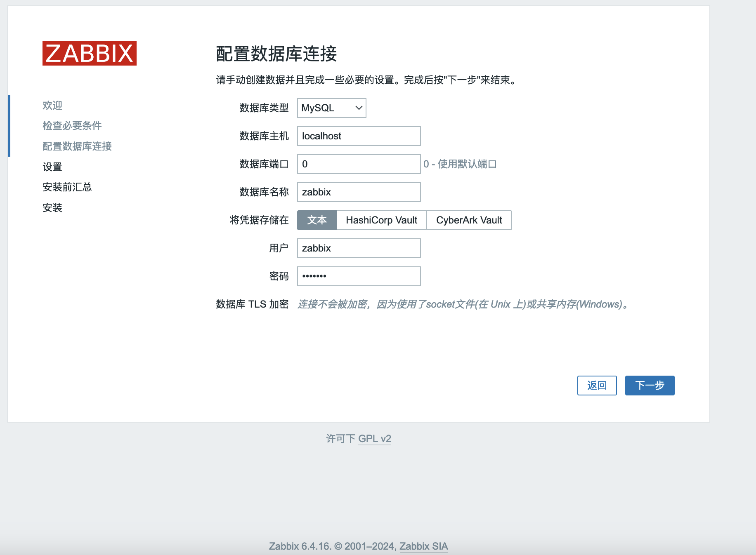Click the 配置数据库连接 page heading
756x555 pixels.
click(x=276, y=54)
